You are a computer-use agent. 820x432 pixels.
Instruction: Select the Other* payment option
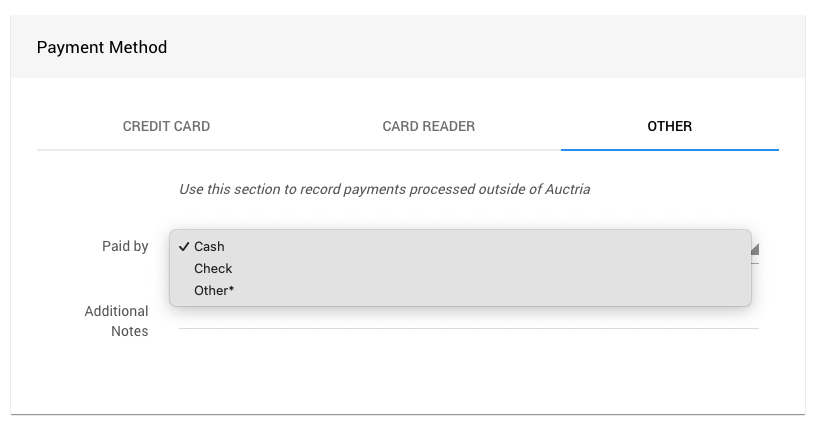point(214,291)
